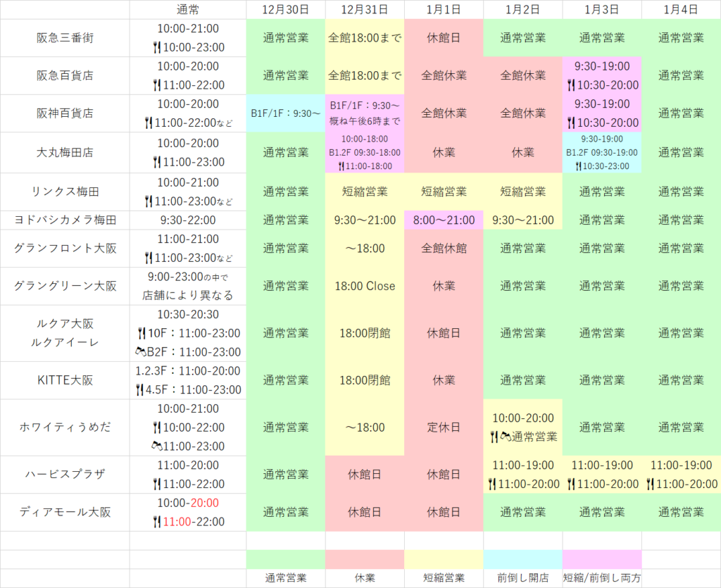Select the 12月31日 column header

[x=365, y=10]
